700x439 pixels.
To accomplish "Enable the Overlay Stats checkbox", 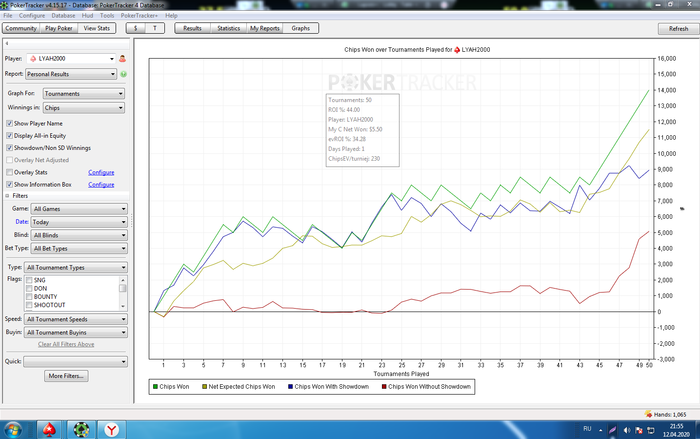I will coord(9,172).
